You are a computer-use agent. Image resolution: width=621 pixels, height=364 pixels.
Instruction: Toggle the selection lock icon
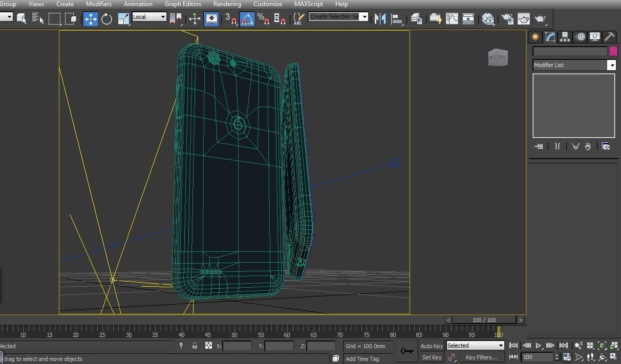(195, 346)
